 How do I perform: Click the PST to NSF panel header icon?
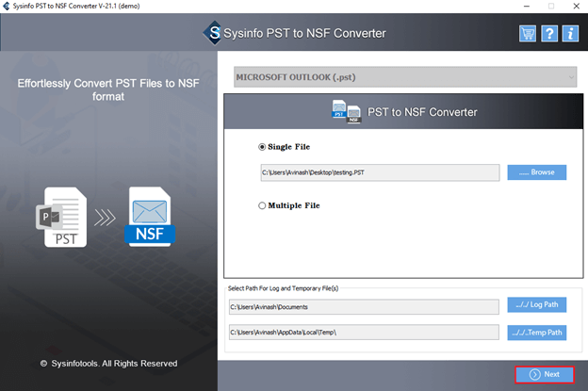(346, 111)
